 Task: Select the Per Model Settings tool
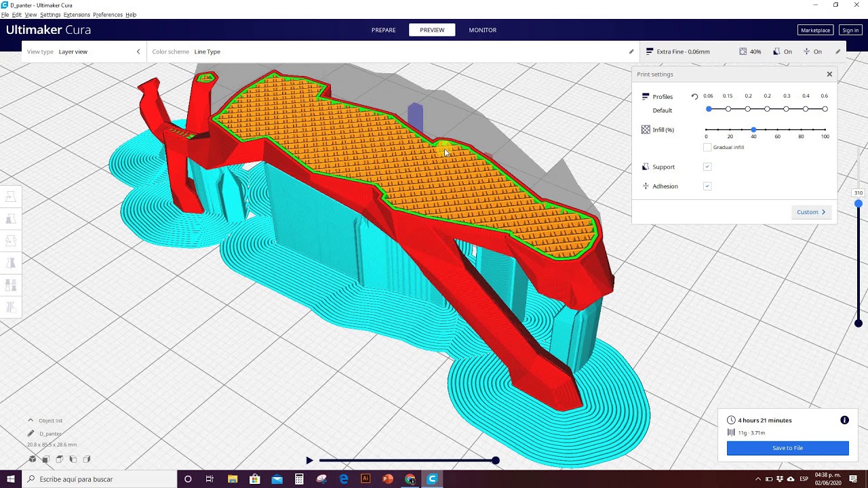pos(11,285)
